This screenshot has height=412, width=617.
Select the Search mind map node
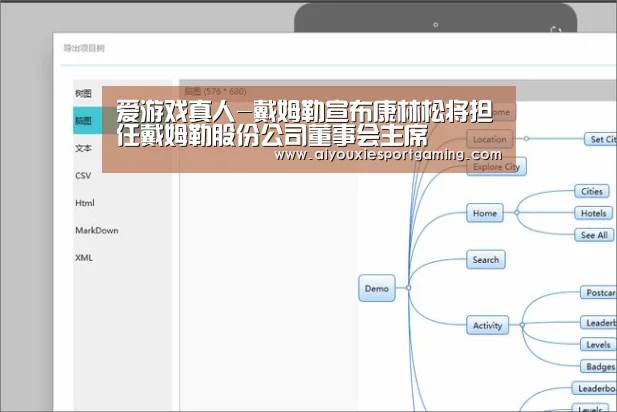[x=486, y=260]
